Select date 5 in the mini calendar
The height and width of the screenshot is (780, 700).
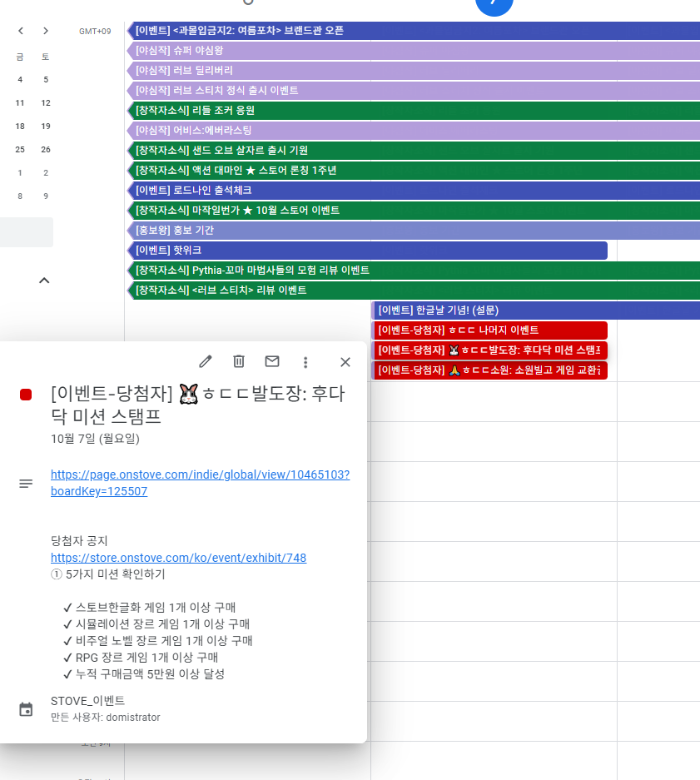click(46, 80)
